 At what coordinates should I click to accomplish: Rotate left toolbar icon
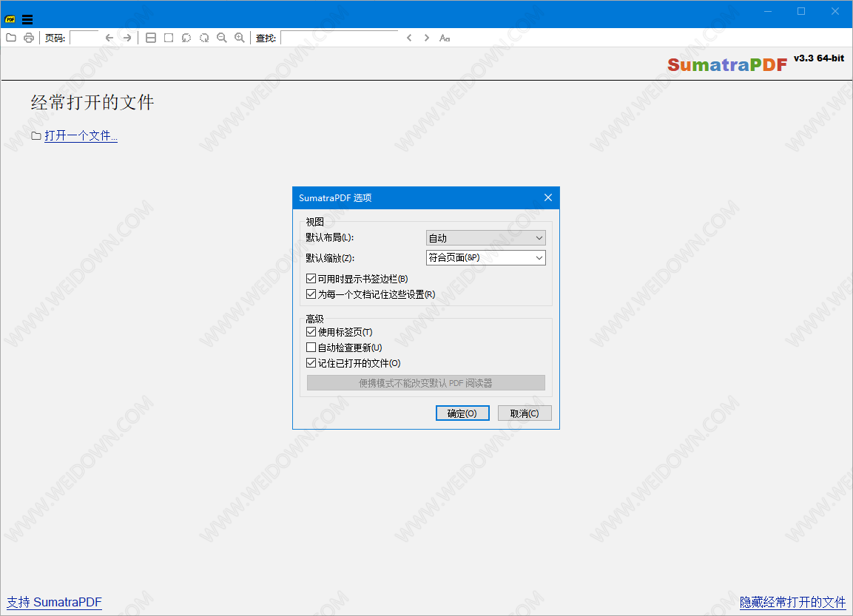(186, 38)
